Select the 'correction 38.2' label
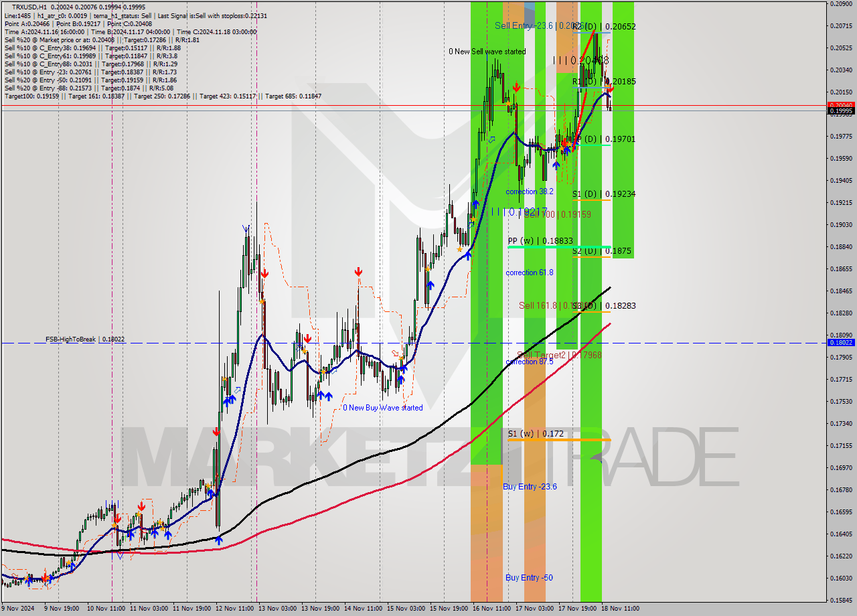The height and width of the screenshot is (616, 857). coord(530,191)
